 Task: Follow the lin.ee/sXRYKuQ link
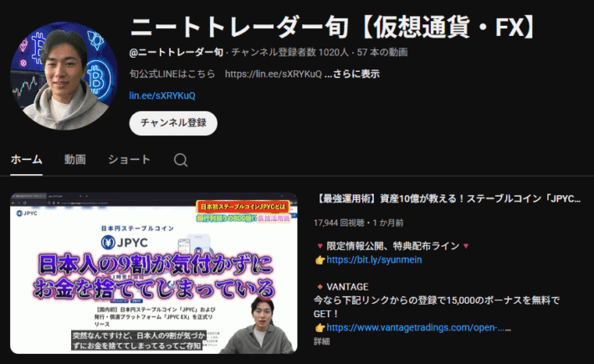point(162,95)
